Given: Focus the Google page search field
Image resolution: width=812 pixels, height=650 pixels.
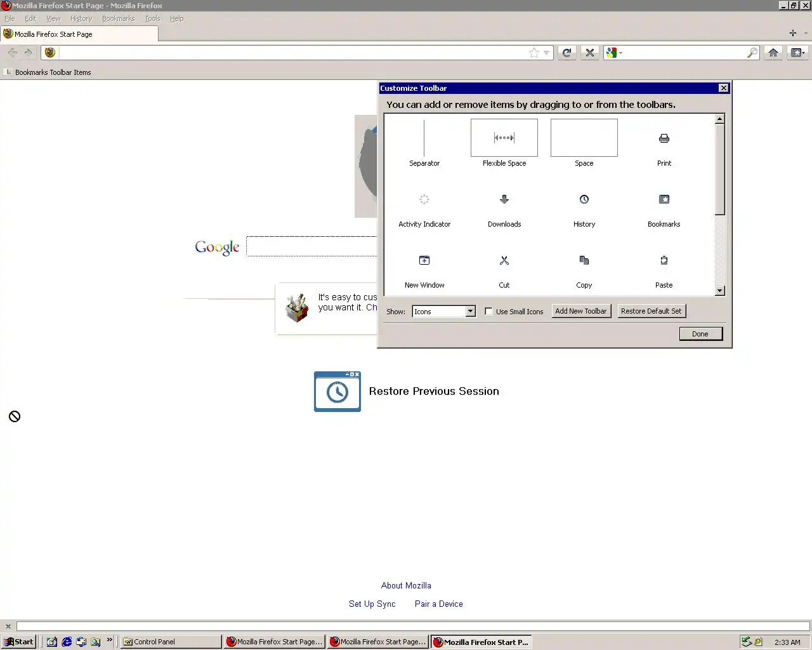Looking at the screenshot, I should (x=312, y=246).
